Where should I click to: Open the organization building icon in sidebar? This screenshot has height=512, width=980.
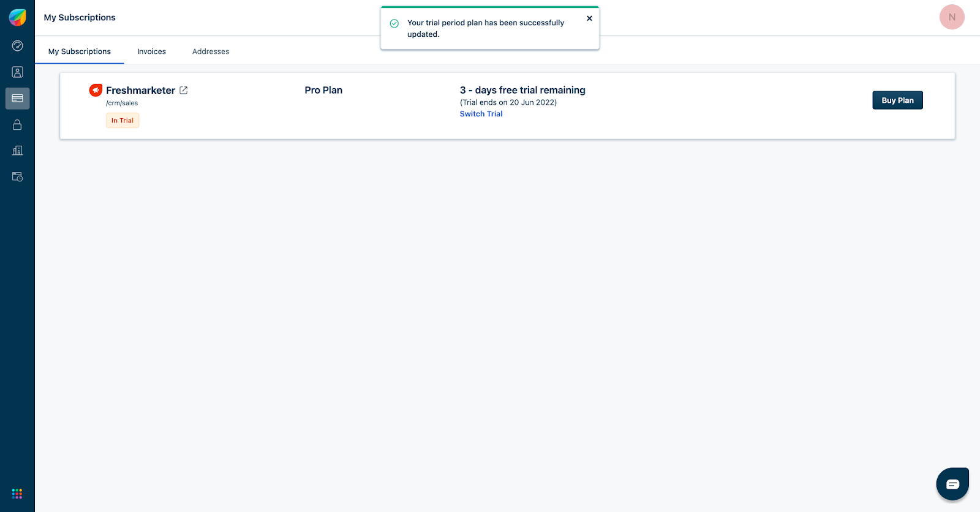[17, 151]
